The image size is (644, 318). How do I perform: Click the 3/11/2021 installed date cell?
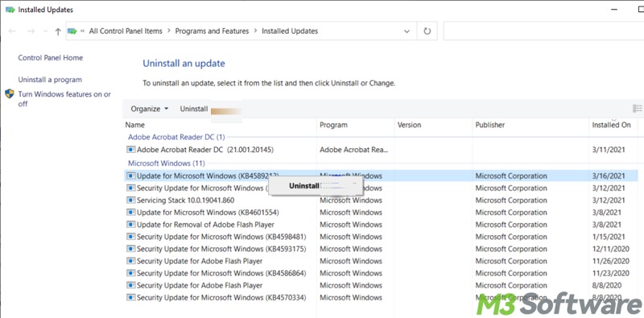(609, 150)
